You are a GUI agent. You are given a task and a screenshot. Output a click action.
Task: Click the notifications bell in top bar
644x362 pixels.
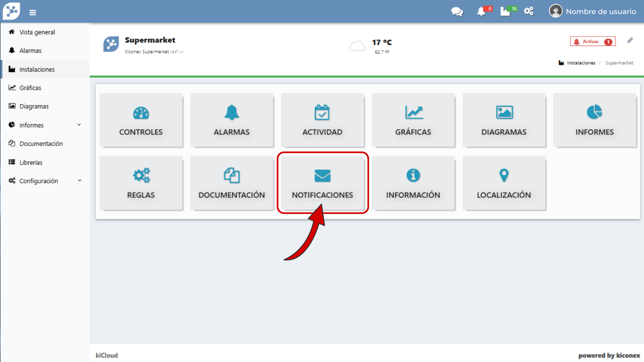[481, 12]
